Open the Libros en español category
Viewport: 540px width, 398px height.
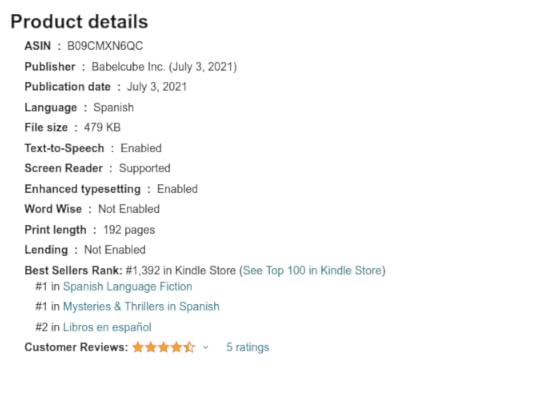(x=107, y=327)
